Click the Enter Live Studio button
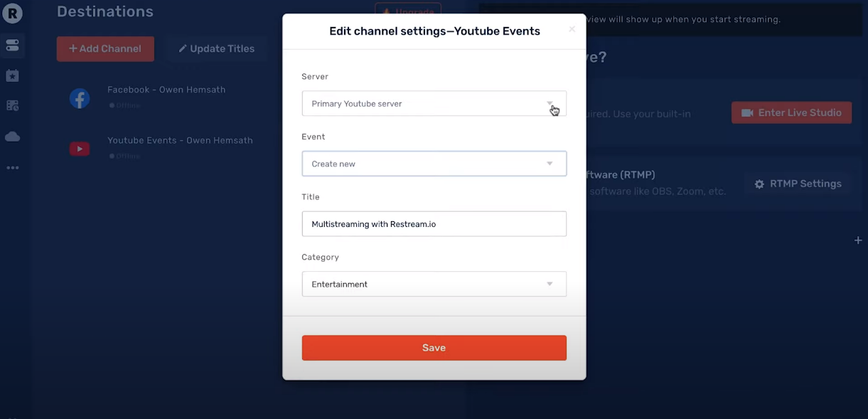Viewport: 868px width, 419px height. point(791,112)
